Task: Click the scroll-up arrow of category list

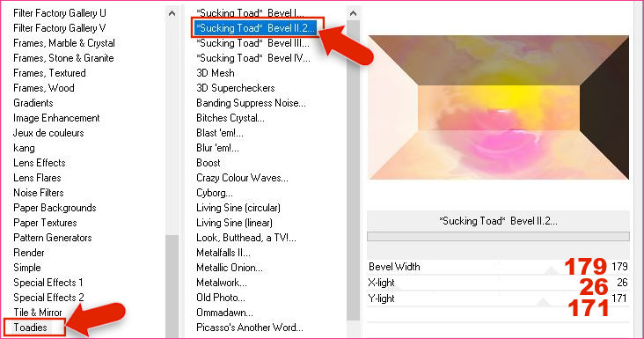Action: [x=172, y=13]
